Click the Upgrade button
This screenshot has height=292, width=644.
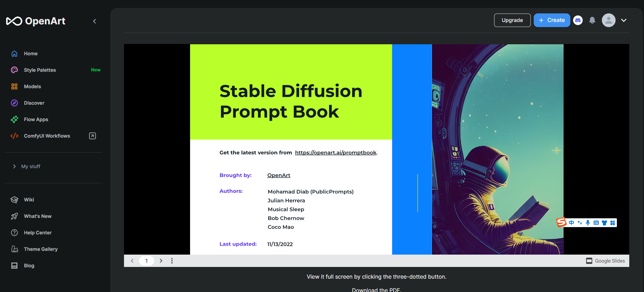point(512,20)
